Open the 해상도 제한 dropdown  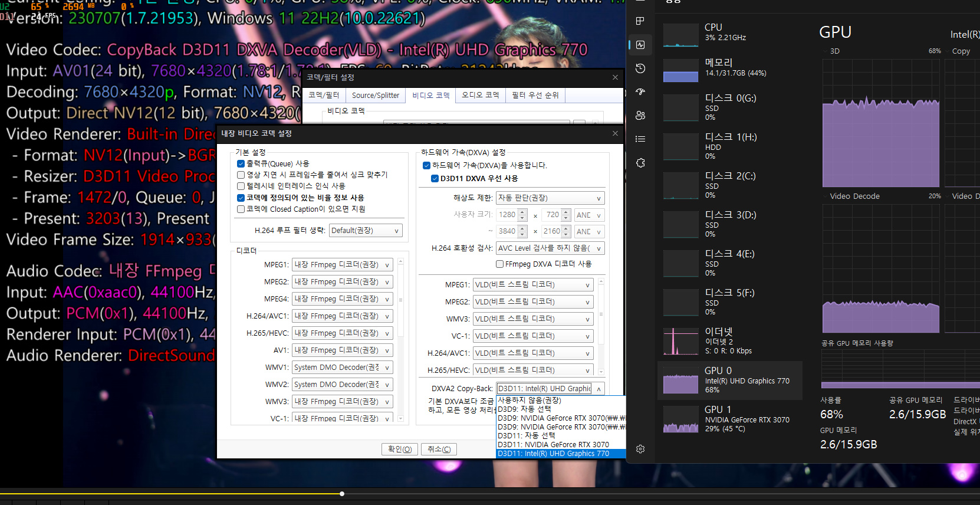coord(550,198)
